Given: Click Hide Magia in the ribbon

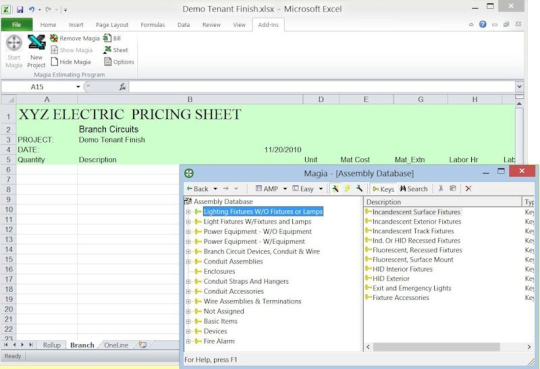Looking at the screenshot, I should [x=71, y=62].
